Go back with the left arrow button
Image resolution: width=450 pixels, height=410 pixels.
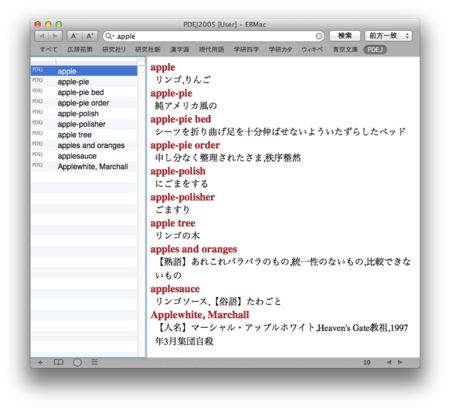[x=42, y=36]
